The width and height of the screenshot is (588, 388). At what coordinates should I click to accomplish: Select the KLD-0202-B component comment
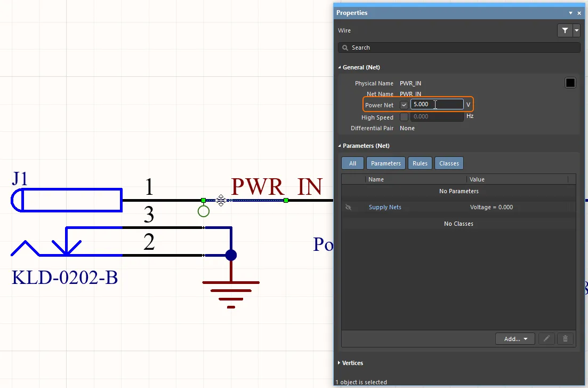click(65, 278)
